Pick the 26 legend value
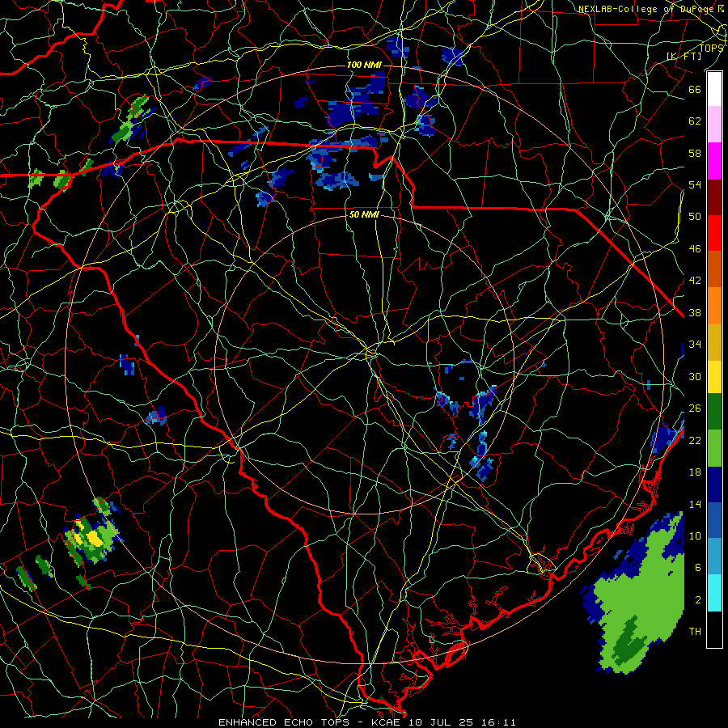Screen dimensions: 728x728 tap(695, 408)
